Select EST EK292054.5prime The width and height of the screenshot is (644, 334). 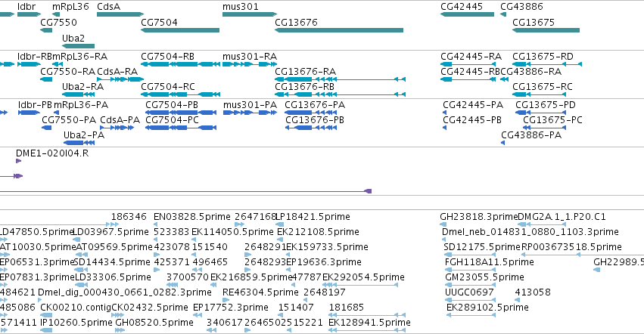(x=360, y=285)
